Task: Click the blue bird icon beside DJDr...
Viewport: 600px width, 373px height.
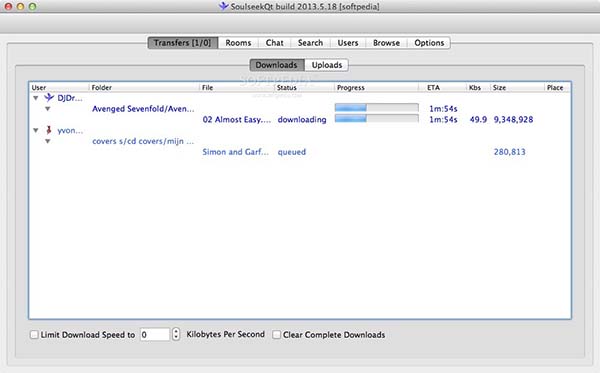Action: [49, 98]
